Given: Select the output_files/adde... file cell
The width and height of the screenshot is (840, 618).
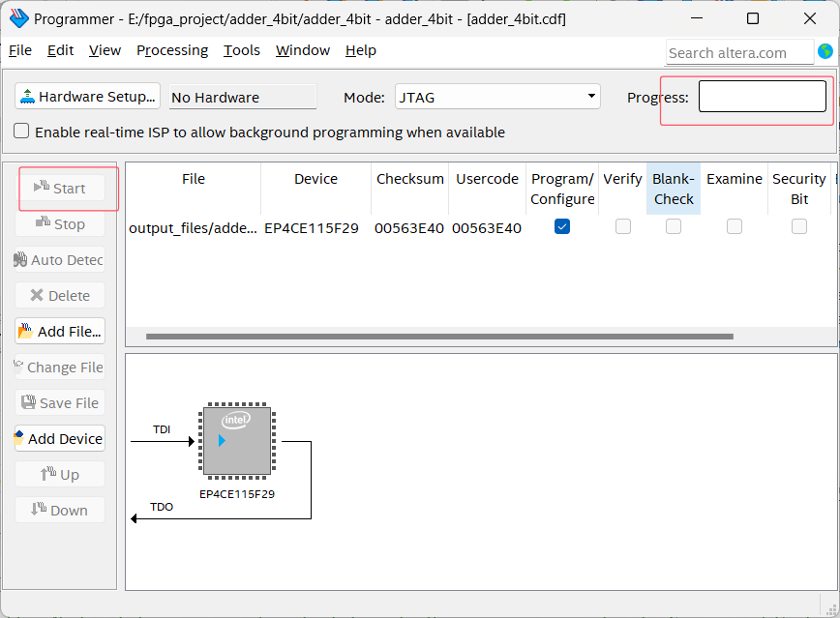Looking at the screenshot, I should 193,228.
